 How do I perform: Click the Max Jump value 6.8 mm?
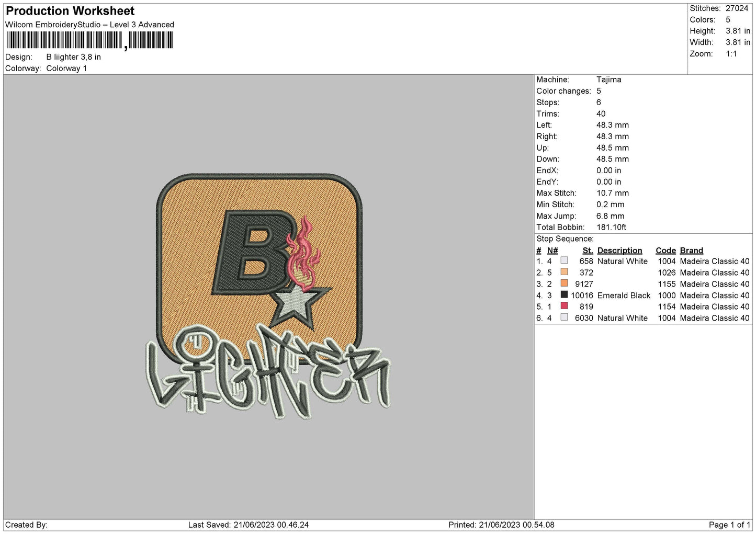coord(611,216)
